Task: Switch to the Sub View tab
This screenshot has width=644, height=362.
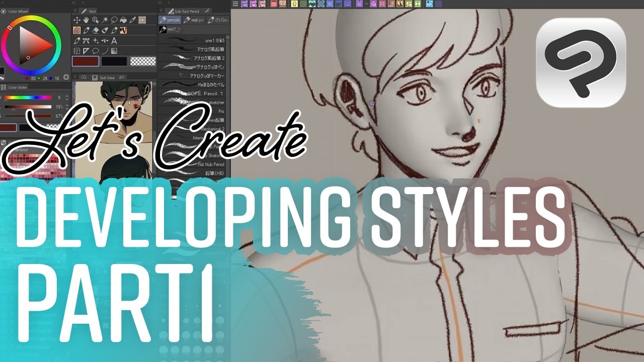Action: click(103, 77)
